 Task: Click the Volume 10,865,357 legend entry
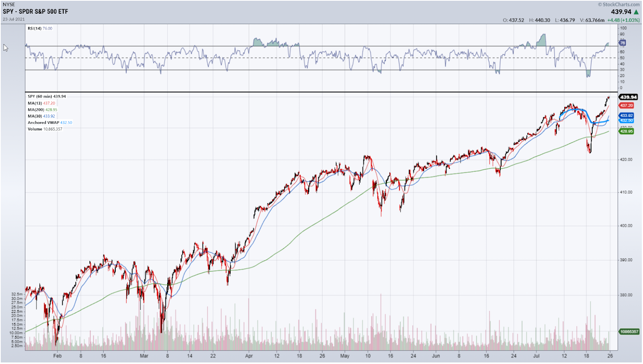(45, 129)
